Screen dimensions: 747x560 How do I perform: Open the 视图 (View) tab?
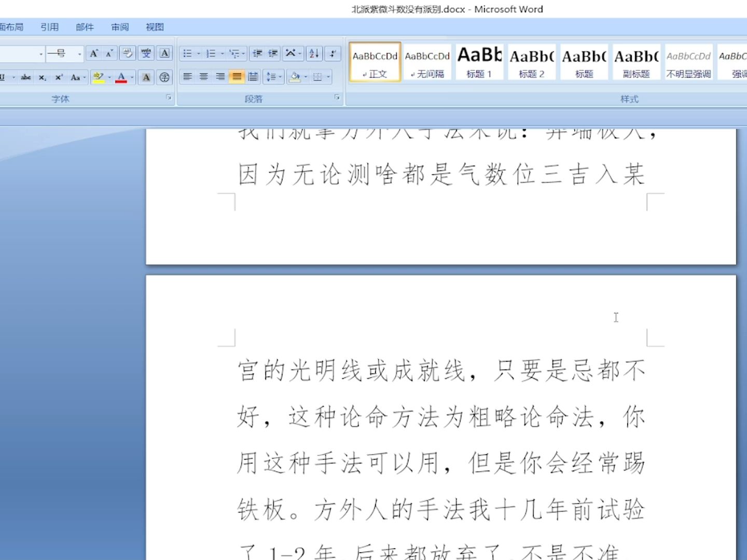[155, 27]
